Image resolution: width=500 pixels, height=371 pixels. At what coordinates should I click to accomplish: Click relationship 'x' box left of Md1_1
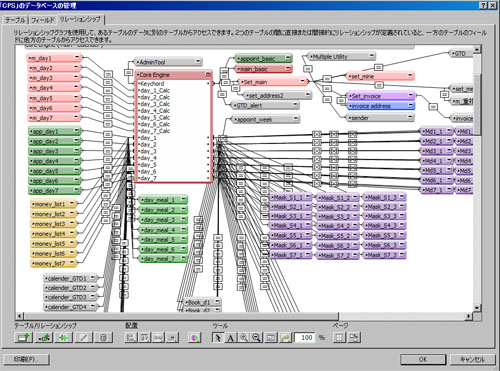(352, 134)
